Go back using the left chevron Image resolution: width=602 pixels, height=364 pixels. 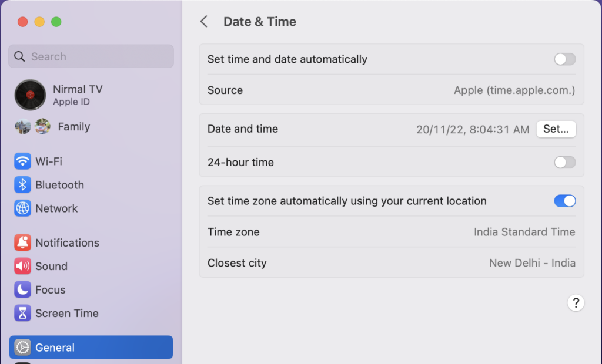(x=204, y=22)
